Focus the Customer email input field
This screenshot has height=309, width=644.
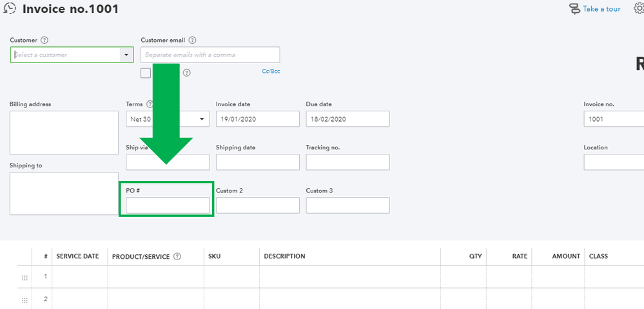point(210,55)
